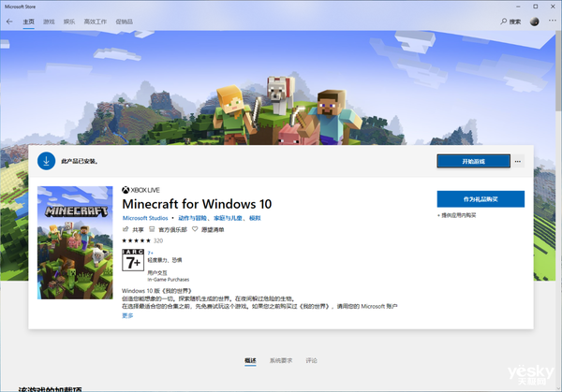Select the 概述 tab
This screenshot has width=562, height=392.
(250, 360)
